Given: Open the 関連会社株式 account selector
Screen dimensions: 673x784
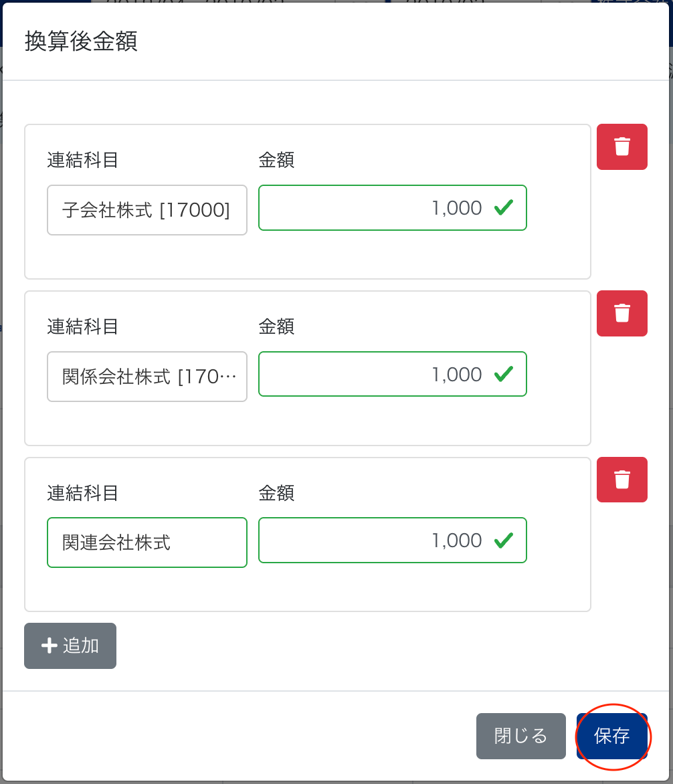Looking at the screenshot, I should pos(147,543).
